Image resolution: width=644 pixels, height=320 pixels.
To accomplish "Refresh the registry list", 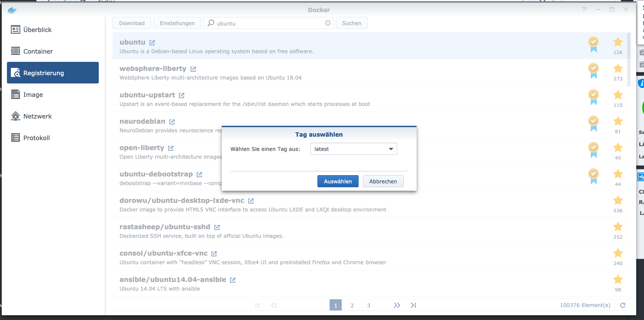I will coord(623,305).
